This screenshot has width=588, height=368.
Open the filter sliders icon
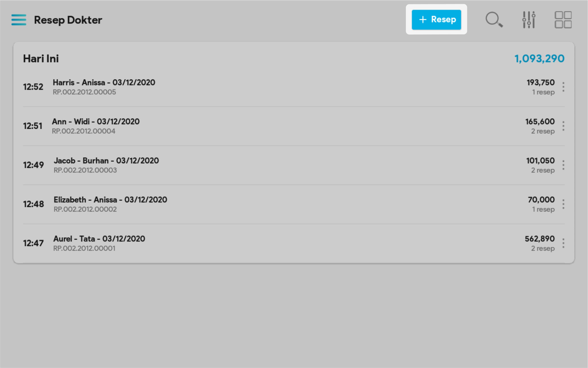coord(529,19)
